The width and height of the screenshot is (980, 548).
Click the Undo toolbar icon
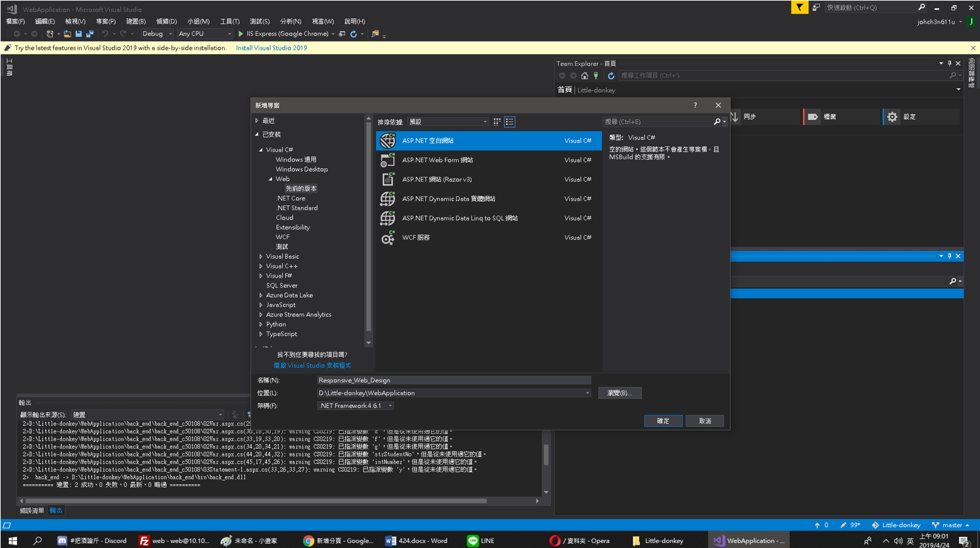[x=105, y=34]
